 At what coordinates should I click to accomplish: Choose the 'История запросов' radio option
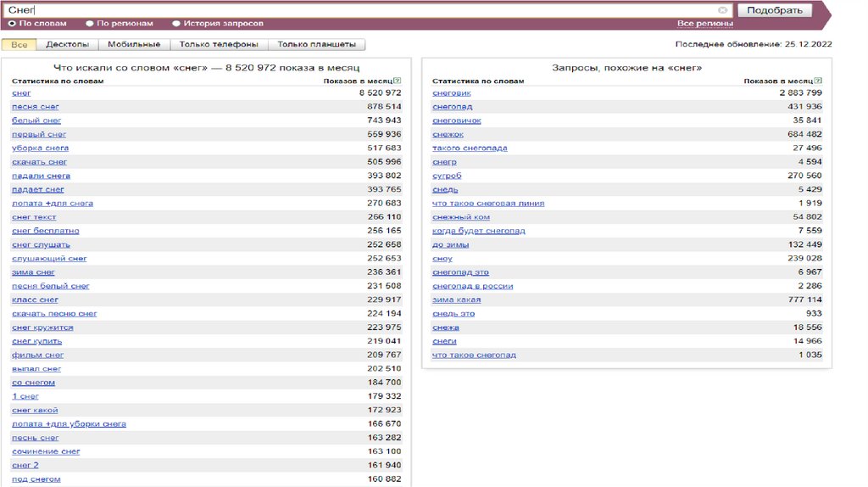(x=176, y=24)
